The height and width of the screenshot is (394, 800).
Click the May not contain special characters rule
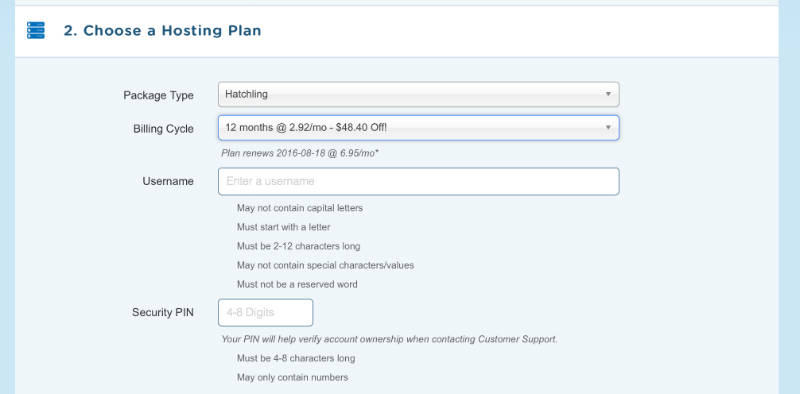(326, 265)
